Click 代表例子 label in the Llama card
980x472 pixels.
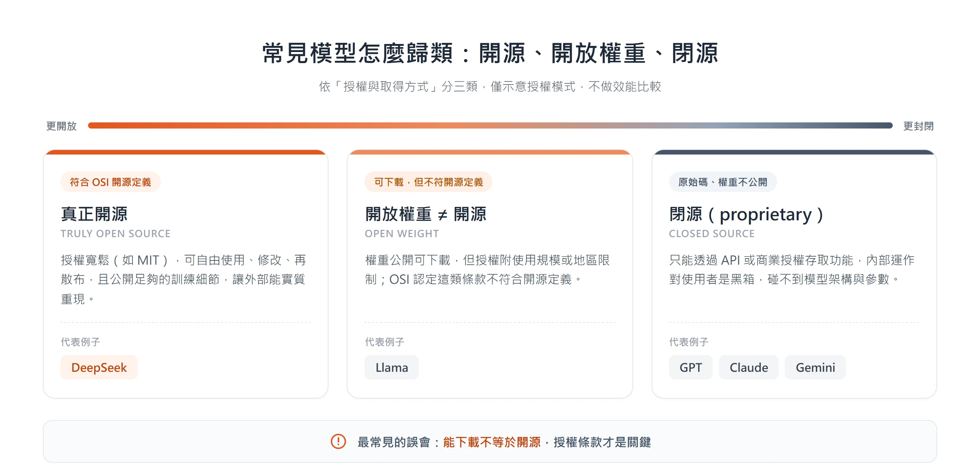pyautogui.click(x=385, y=342)
